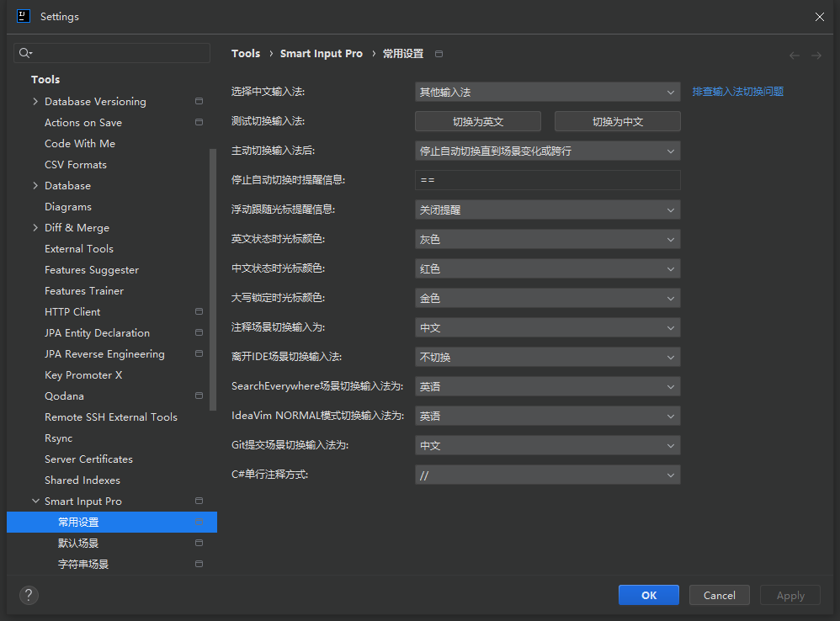
Task: Click the search magnifier icon in settings
Action: coord(25,52)
